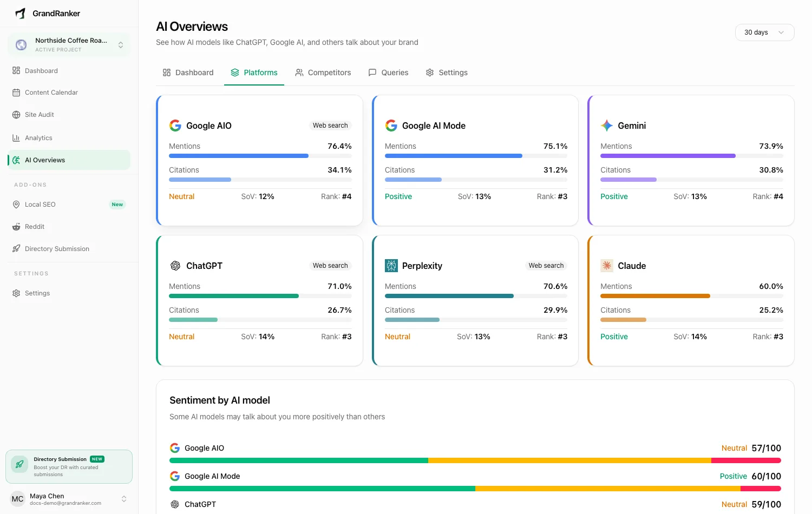Click the New badge beside Local SEO
The height and width of the screenshot is (514, 812).
(117, 205)
